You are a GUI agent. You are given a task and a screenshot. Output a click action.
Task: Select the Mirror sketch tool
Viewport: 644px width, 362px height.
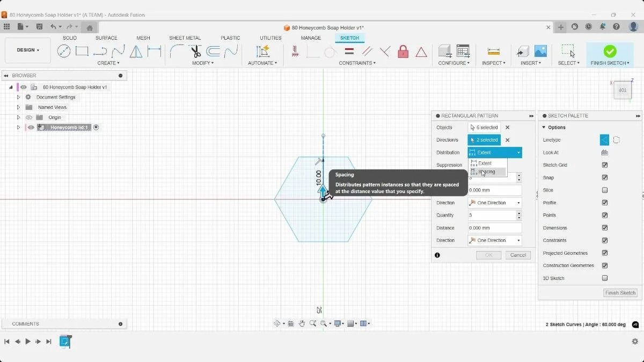tap(136, 51)
